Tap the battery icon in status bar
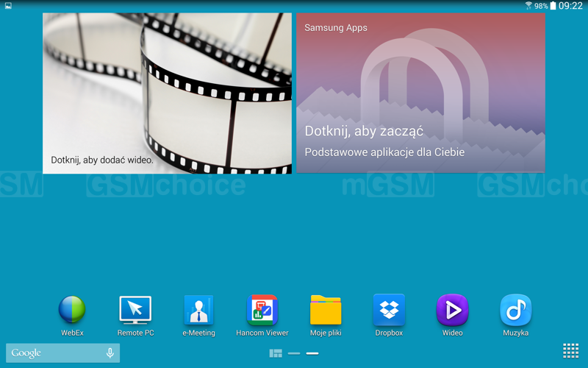Screen dimensions: 588x368 tap(553, 6)
